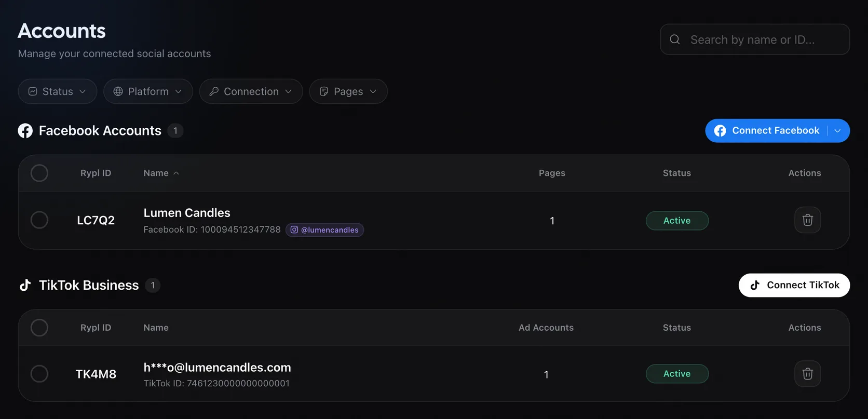
Task: Click Active status badge for Lumen Candles
Action: click(x=677, y=221)
